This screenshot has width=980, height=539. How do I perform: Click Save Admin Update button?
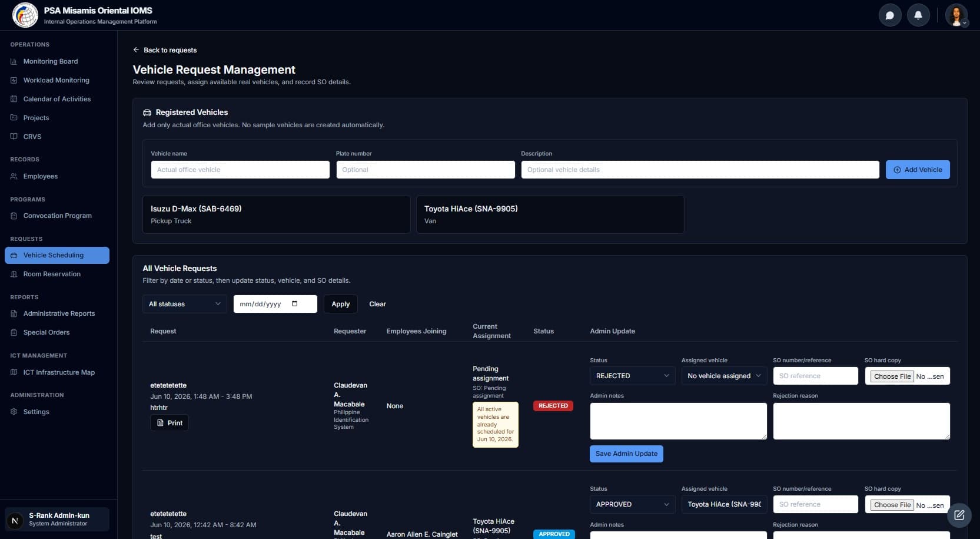(x=626, y=454)
